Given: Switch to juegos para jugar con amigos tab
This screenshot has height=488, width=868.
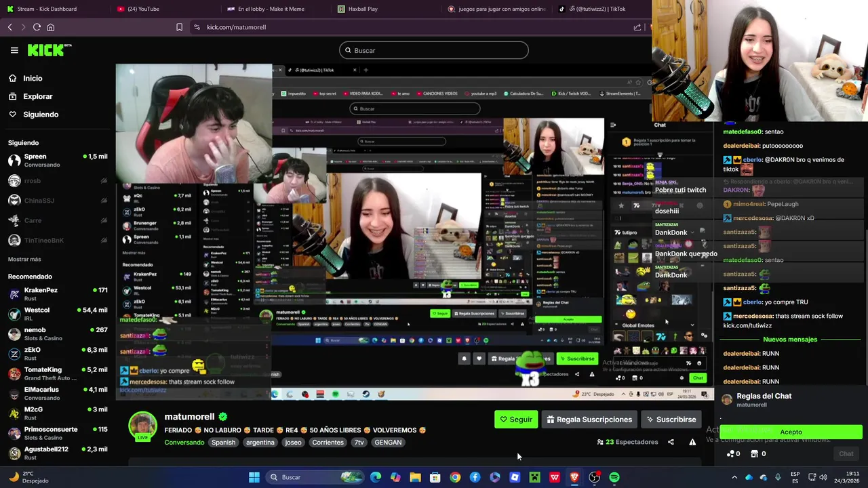Looking at the screenshot, I should pyautogui.click(x=495, y=9).
